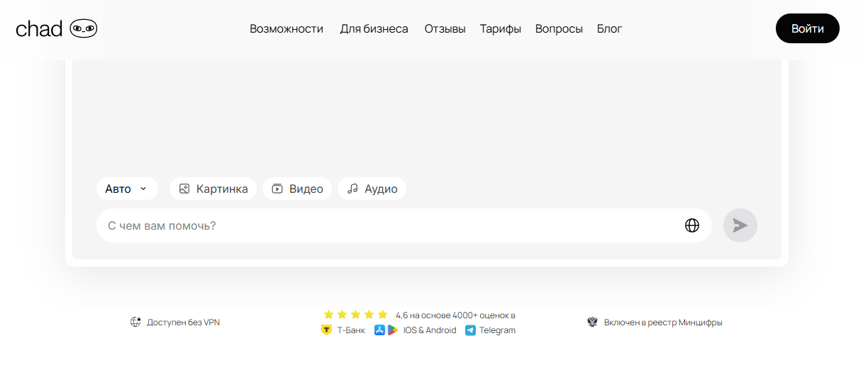Open the Авто model dropdown
This screenshot has height=370, width=868.
tap(126, 189)
